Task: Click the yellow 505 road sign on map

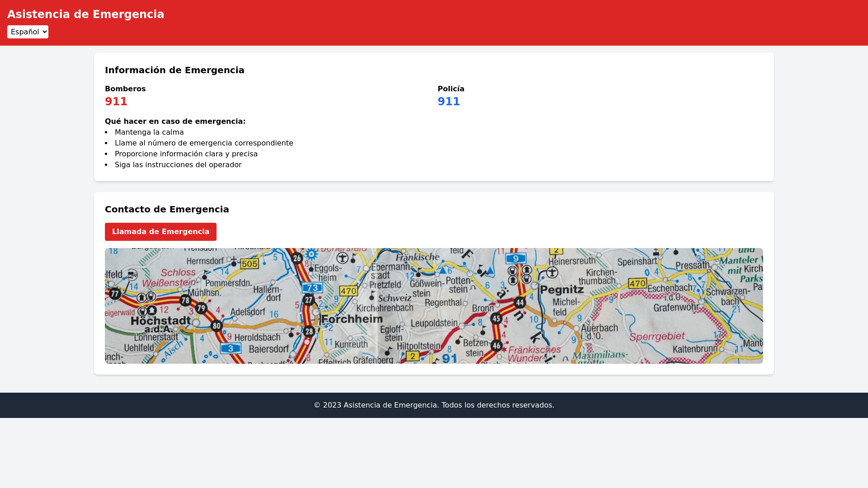Action: 249,263
